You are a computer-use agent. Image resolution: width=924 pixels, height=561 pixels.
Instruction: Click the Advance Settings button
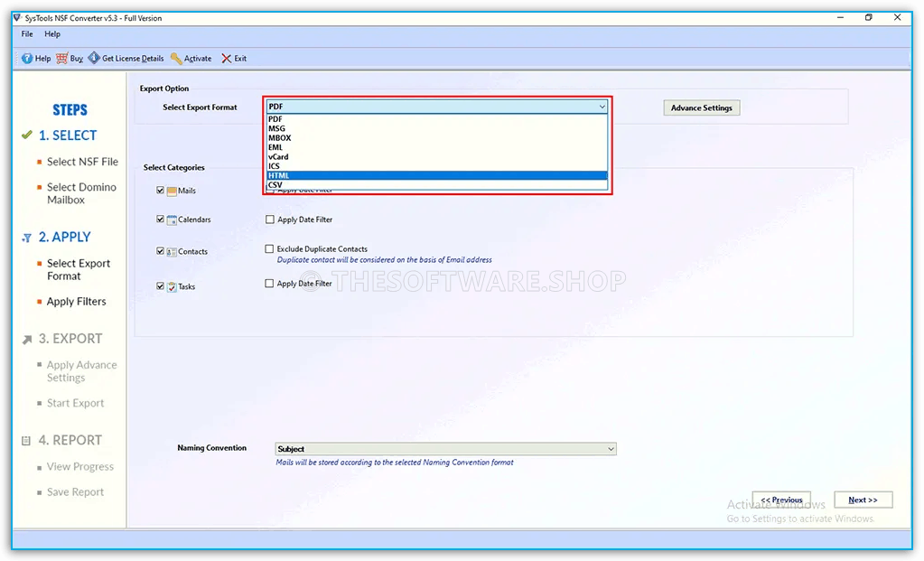[701, 108]
